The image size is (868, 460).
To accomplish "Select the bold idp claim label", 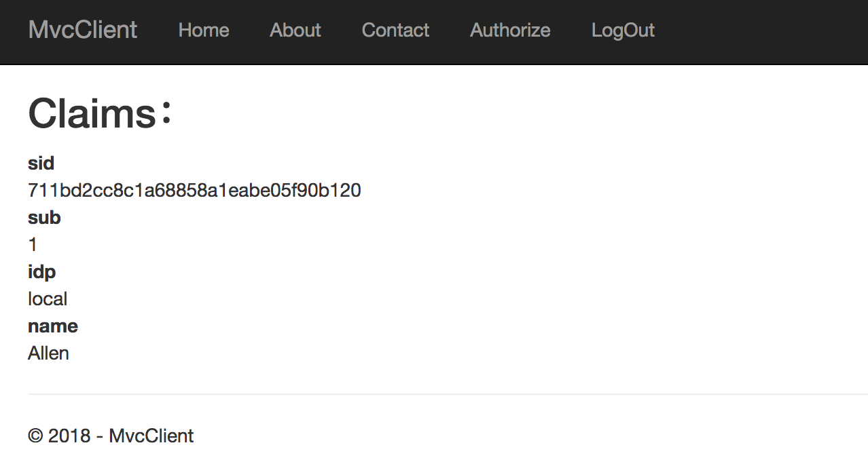I will (41, 272).
